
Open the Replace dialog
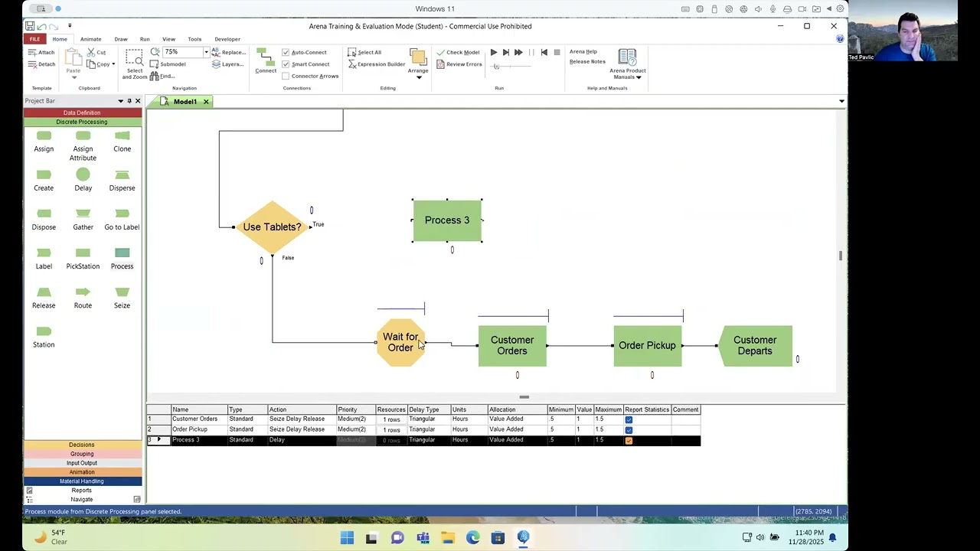(x=228, y=52)
